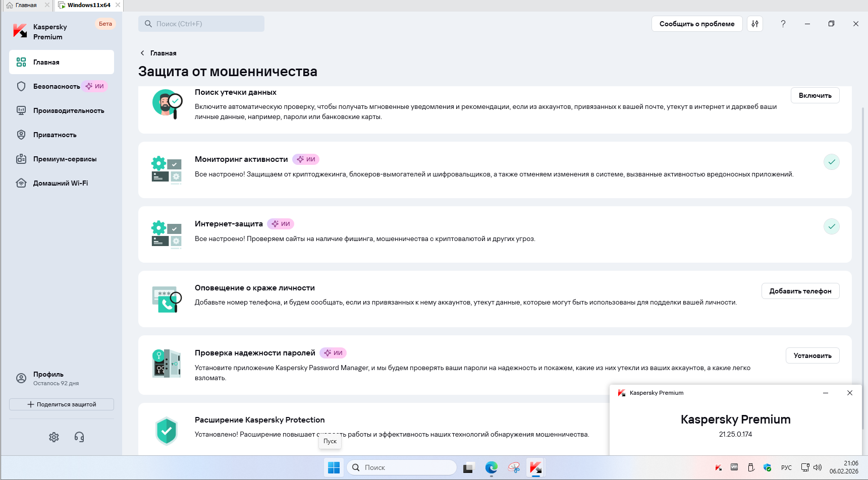Click the Поиск утечки данных illustration icon
The height and width of the screenshot is (480, 868).
point(167,103)
